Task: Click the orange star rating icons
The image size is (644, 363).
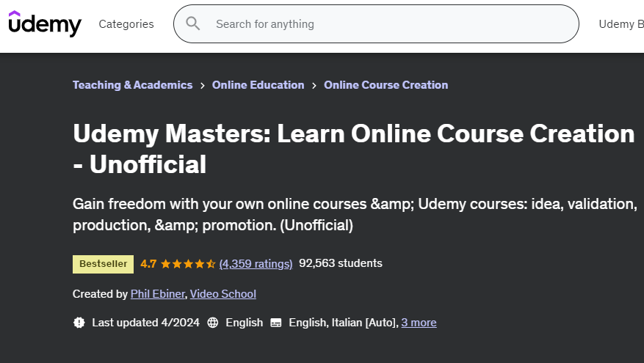Action: click(x=188, y=263)
